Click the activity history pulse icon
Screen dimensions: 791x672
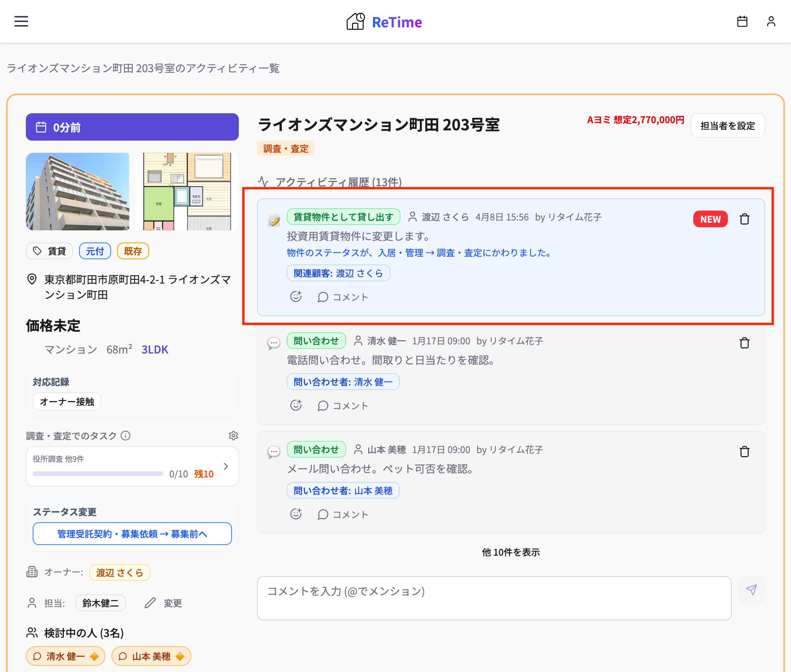(263, 182)
